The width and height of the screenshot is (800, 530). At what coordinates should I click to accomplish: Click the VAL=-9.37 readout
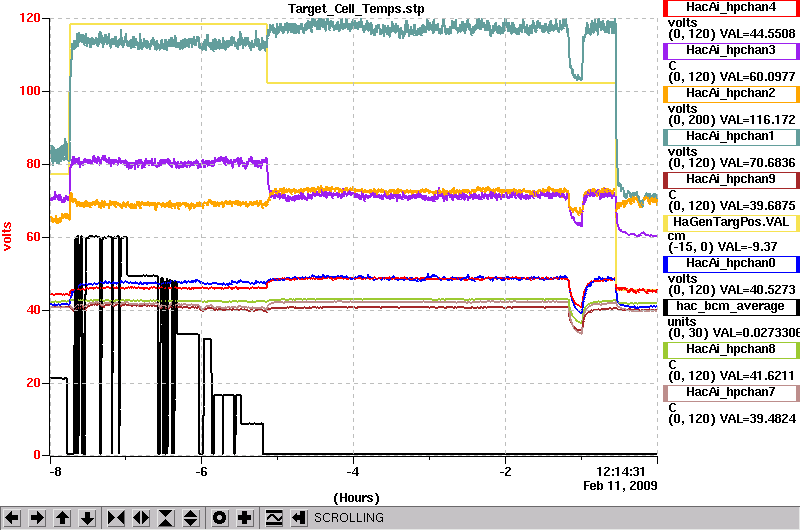pos(747,247)
